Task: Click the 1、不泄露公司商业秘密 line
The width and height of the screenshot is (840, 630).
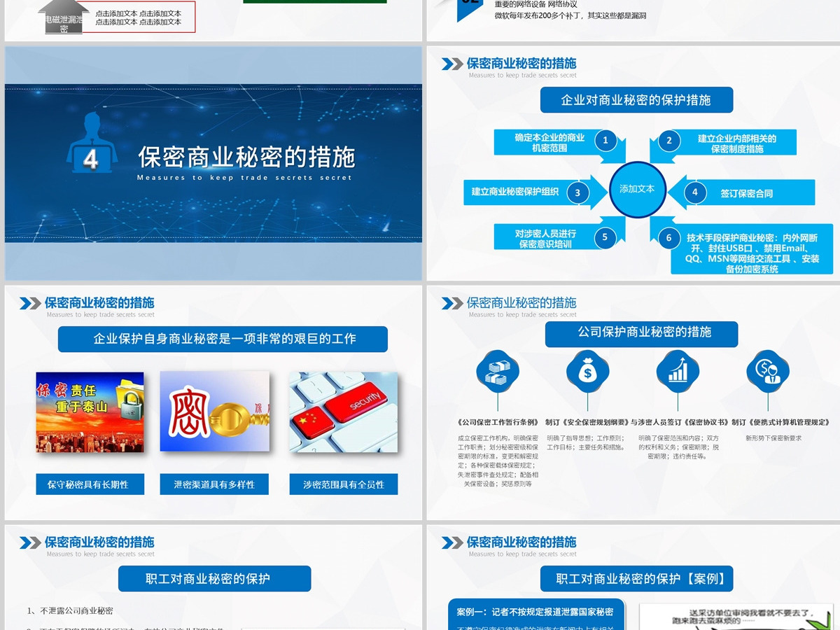Action: pos(70,610)
